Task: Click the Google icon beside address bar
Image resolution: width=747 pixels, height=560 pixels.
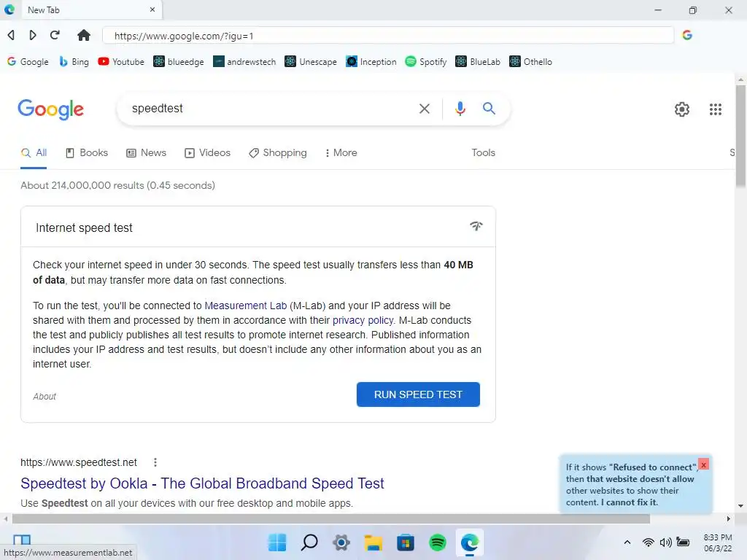Action: point(687,35)
